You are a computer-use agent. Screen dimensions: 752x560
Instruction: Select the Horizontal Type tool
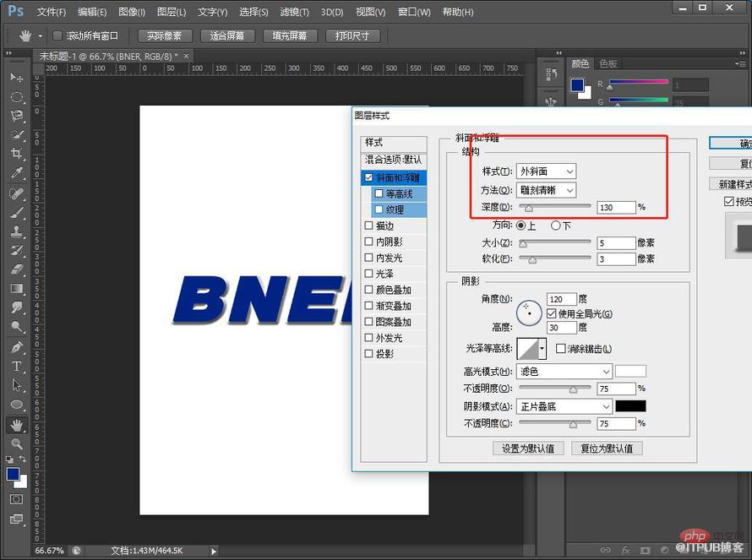pos(17,367)
